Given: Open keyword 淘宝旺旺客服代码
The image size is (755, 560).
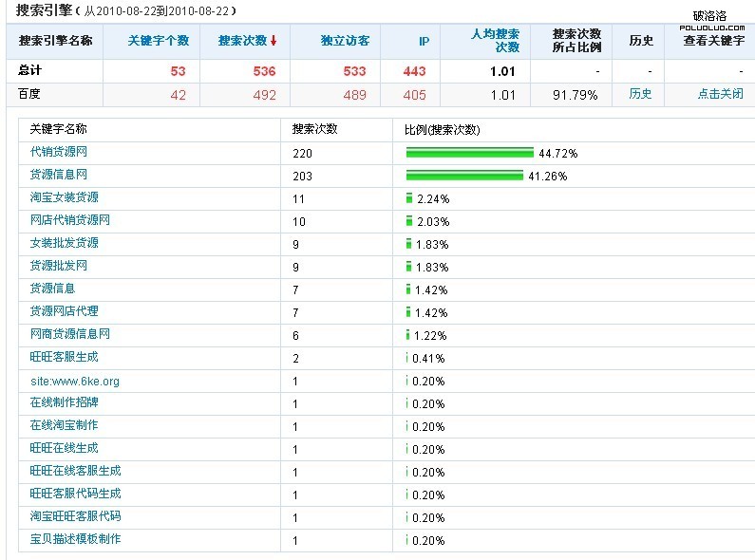Looking at the screenshot, I should pyautogui.click(x=75, y=516).
